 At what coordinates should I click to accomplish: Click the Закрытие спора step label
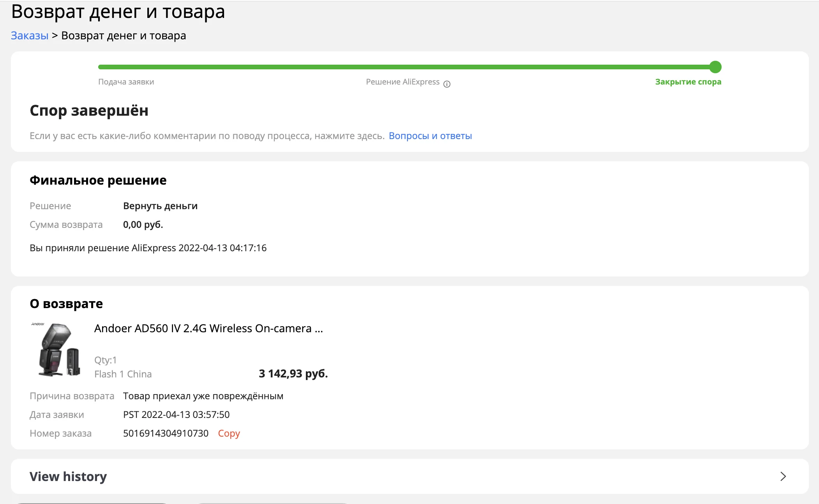(688, 82)
